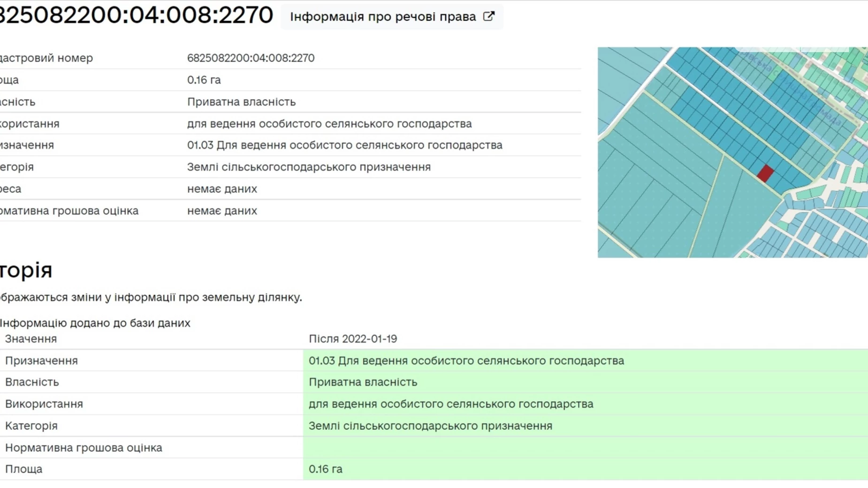Click the Площа row label in history table
The image size is (868, 488).
pyautogui.click(x=23, y=469)
